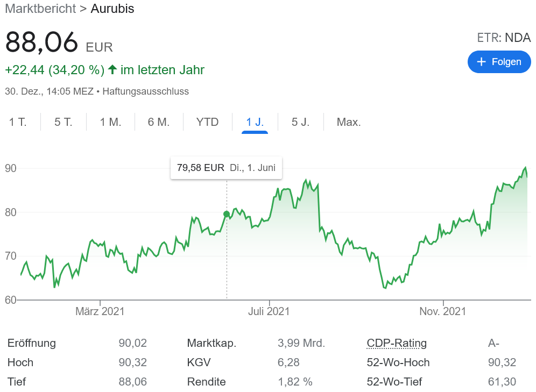Open the 5 J. chart view

[x=300, y=122]
